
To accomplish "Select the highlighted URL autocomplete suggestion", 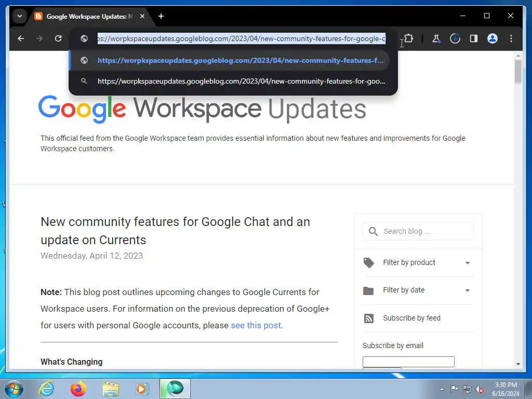I will (x=229, y=60).
